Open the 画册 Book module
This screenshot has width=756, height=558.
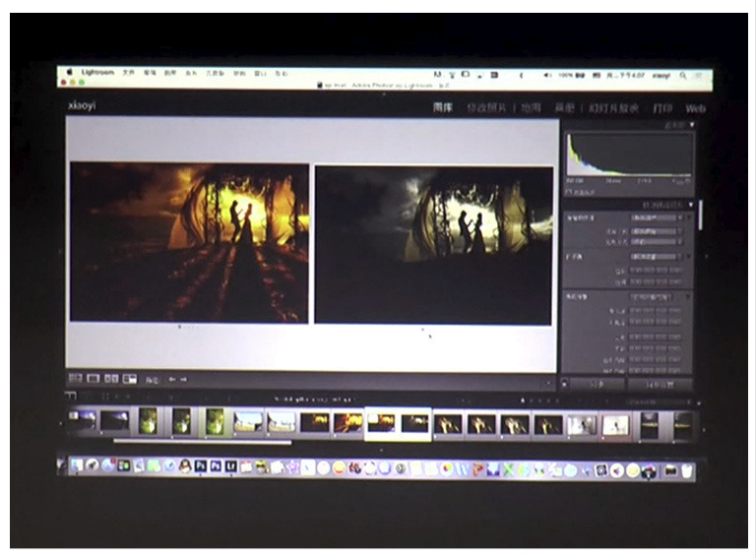[564, 108]
